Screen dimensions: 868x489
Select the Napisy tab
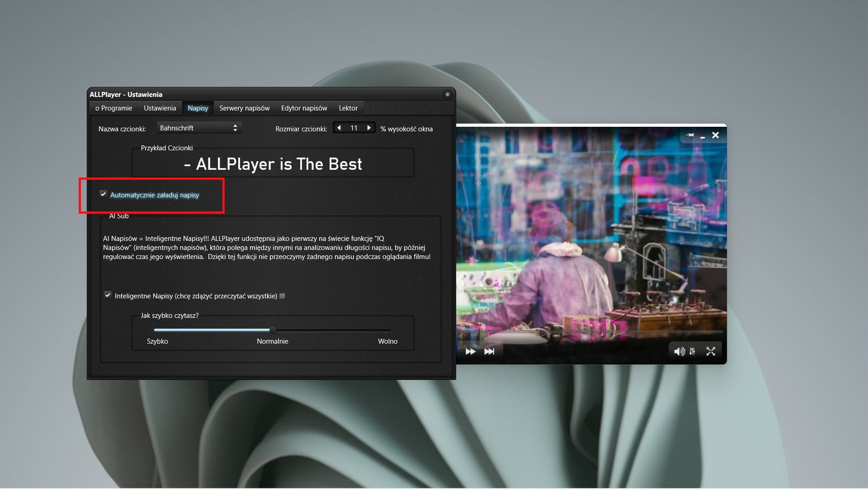click(198, 108)
